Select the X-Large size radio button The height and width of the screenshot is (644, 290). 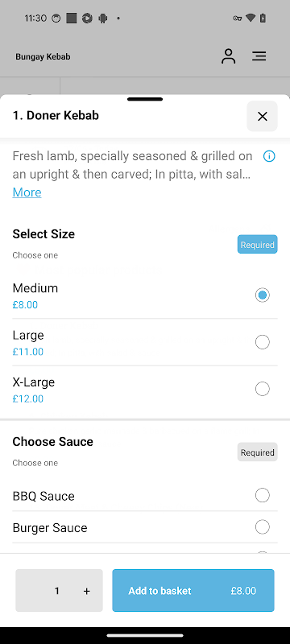pos(262,389)
